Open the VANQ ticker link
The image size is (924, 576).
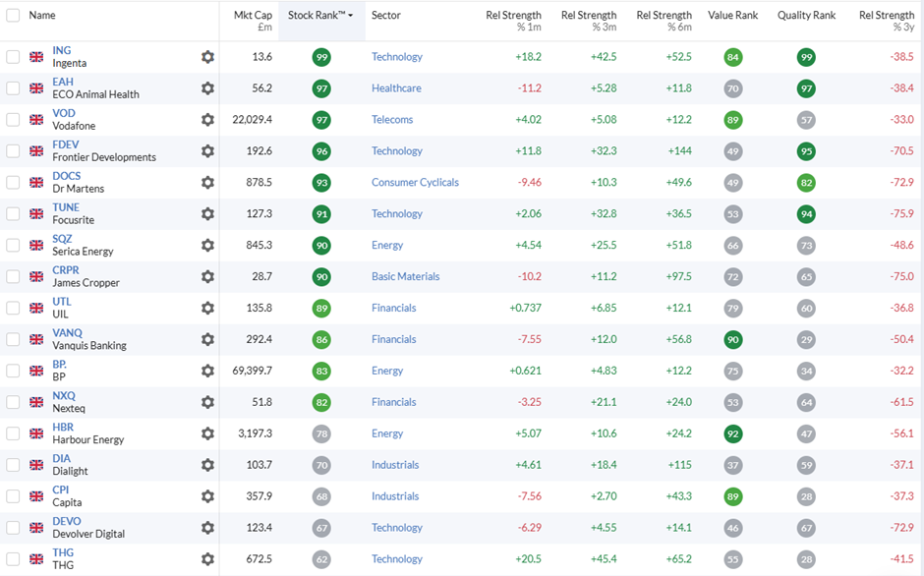67,333
